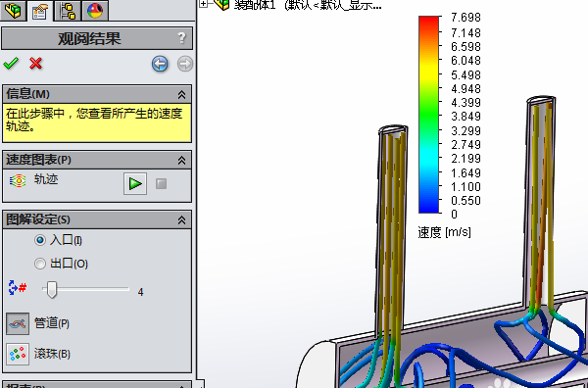Screen dimensions: 588x388
Task: Click the grayed next arrow button
Action: [185, 64]
